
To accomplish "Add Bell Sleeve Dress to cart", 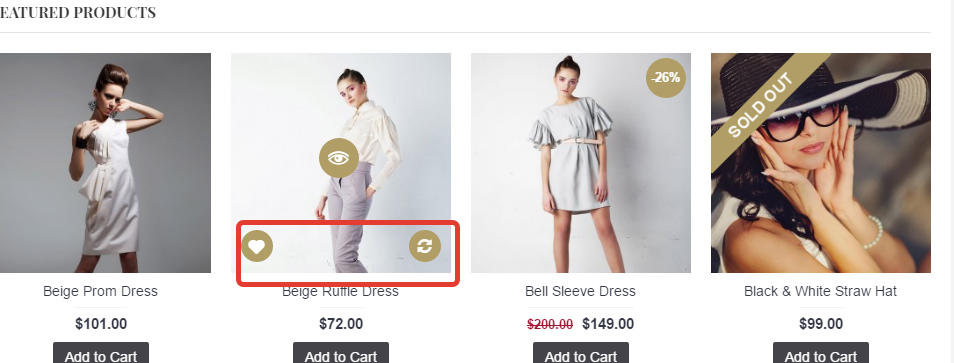I will (580, 353).
